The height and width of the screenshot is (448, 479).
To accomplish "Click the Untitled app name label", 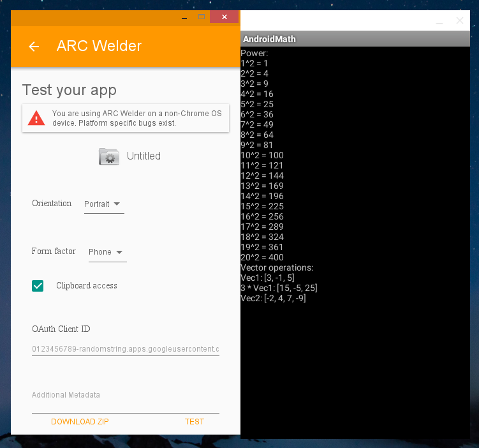I will tap(144, 156).
